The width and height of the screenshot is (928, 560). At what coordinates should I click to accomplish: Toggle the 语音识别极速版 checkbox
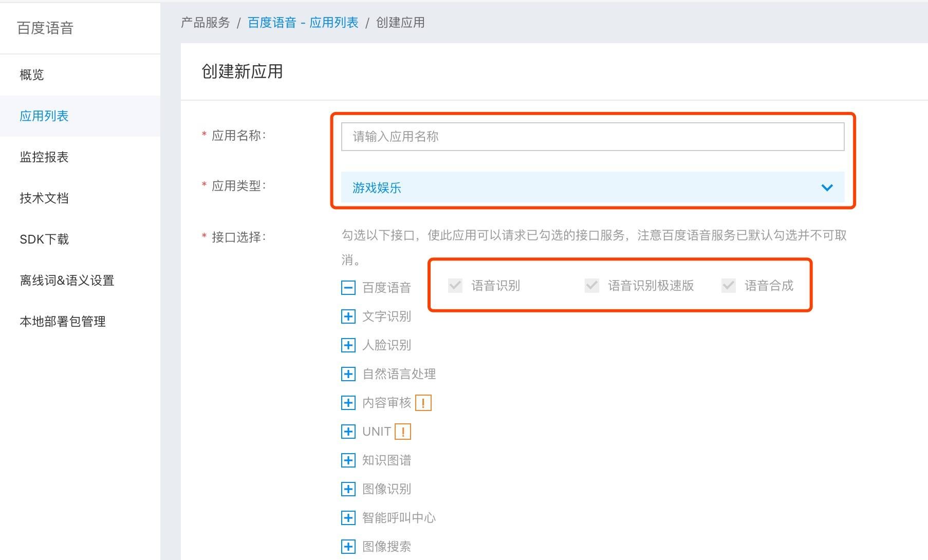click(592, 286)
